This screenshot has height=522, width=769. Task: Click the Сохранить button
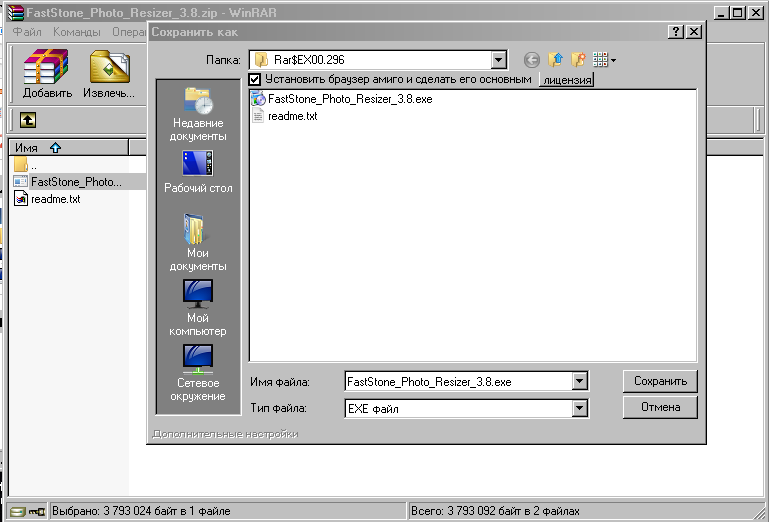(660, 381)
